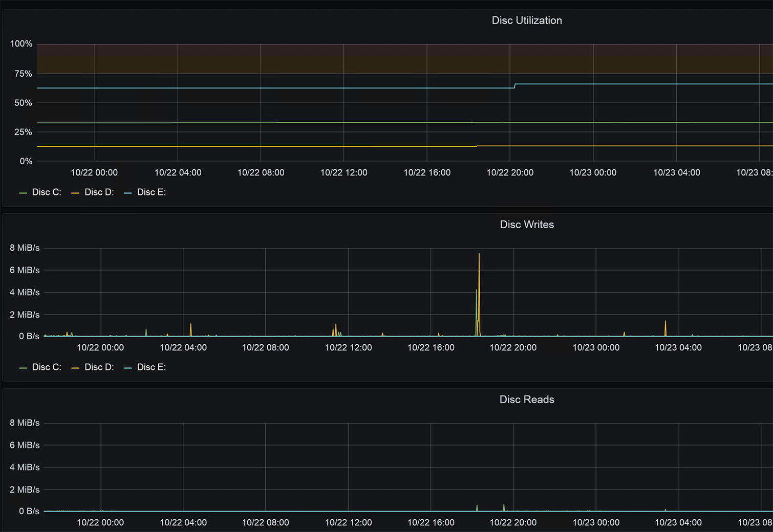Toggle Disc E: series in Disc Writes legend
Viewport: 773px width, 532px height.
point(152,367)
